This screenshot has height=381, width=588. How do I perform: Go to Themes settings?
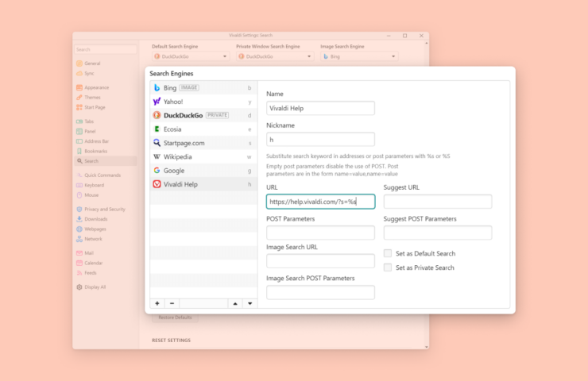[106, 98]
